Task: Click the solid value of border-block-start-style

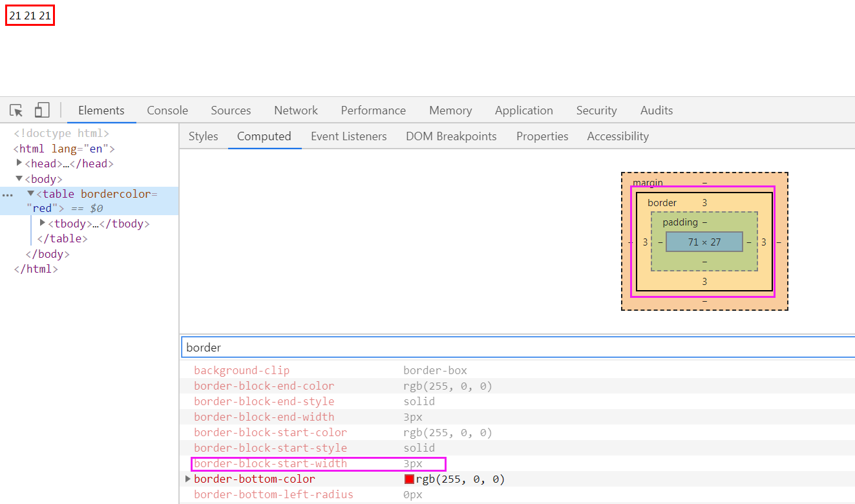Action: (x=419, y=448)
